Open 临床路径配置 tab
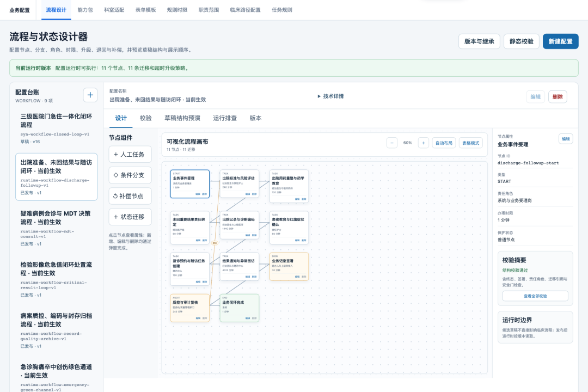Viewport: 588px width, 392px height. [x=245, y=10]
